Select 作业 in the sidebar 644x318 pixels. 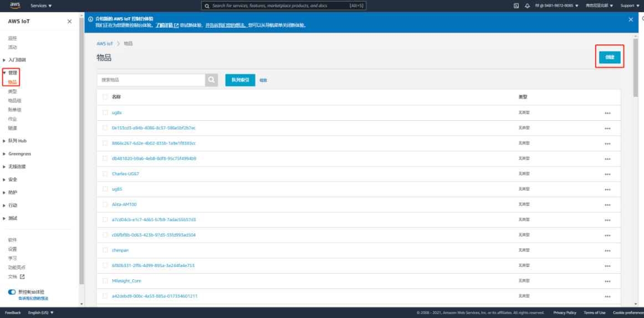(x=12, y=119)
